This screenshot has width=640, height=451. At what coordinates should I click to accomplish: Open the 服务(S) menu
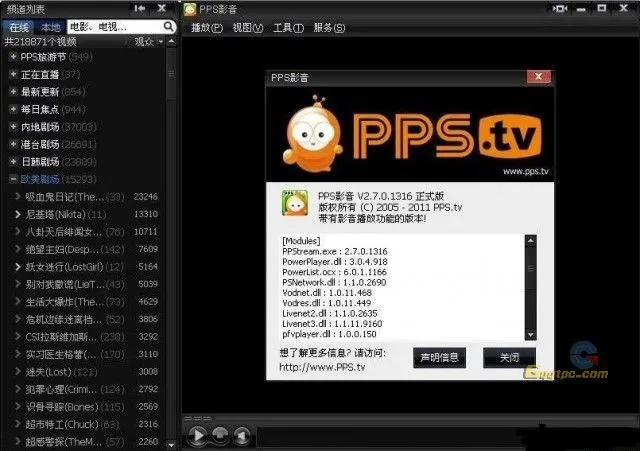(329, 28)
